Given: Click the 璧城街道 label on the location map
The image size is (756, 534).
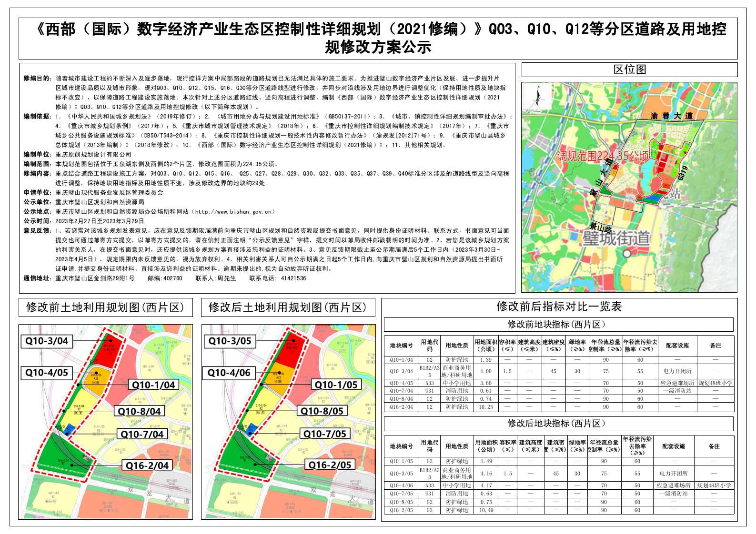Looking at the screenshot, I should 616,238.
